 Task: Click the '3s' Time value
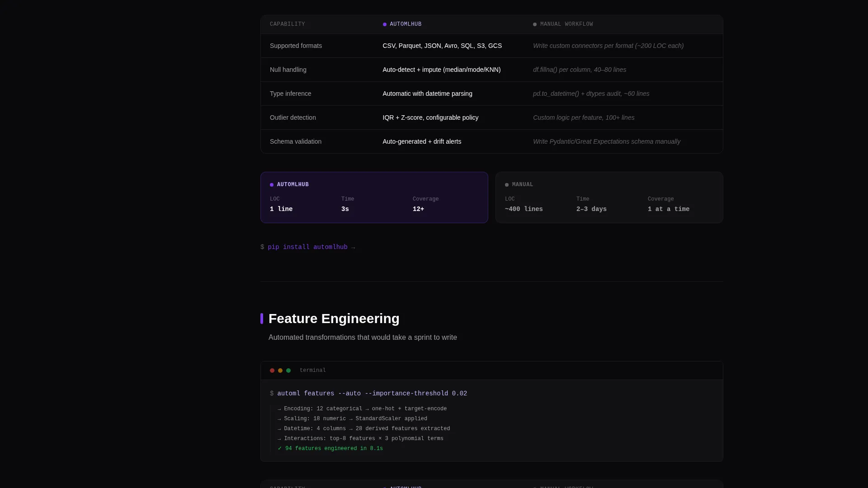(345, 209)
